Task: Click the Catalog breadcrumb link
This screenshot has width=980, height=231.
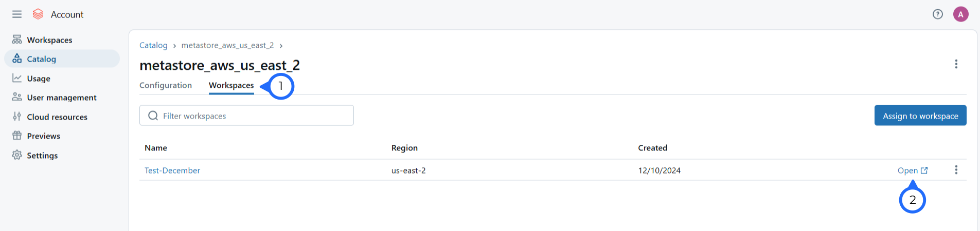Action: tap(153, 45)
